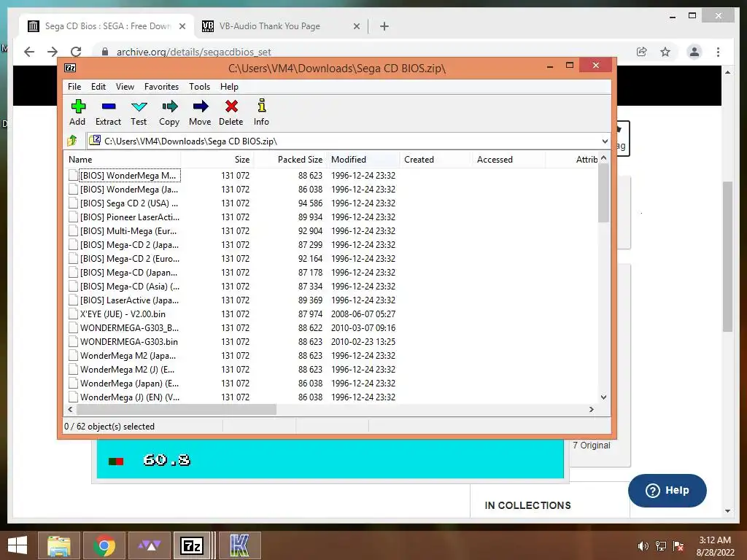
Task: Open File Explorer from the taskbar
Action: pos(58,545)
